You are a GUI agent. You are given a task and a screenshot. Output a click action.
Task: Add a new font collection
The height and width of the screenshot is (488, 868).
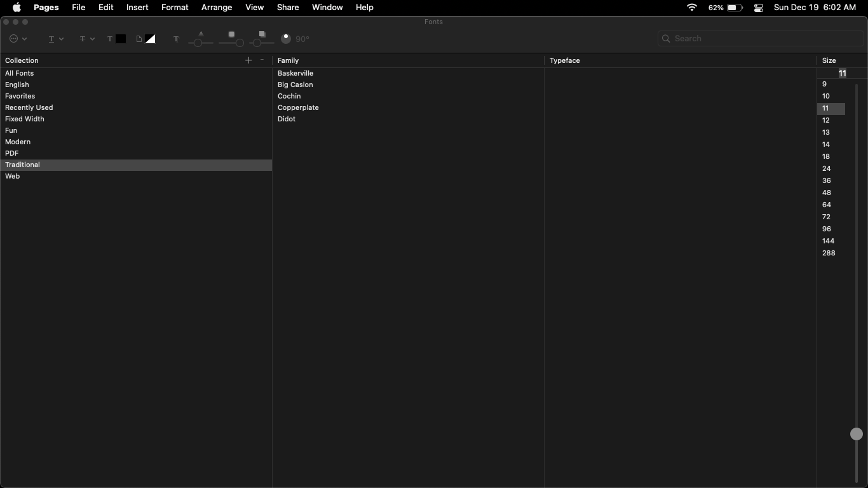click(x=248, y=60)
